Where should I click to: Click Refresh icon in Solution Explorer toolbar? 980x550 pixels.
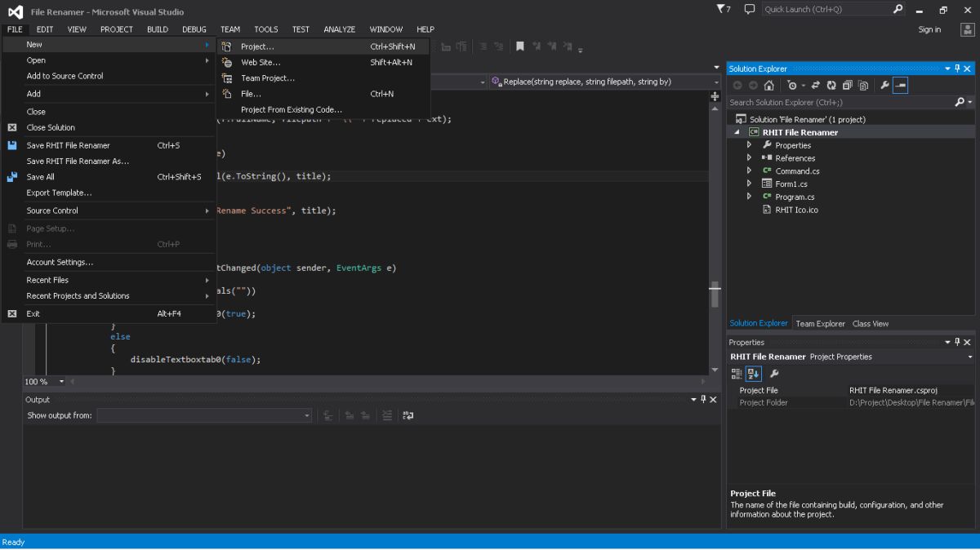831,86
